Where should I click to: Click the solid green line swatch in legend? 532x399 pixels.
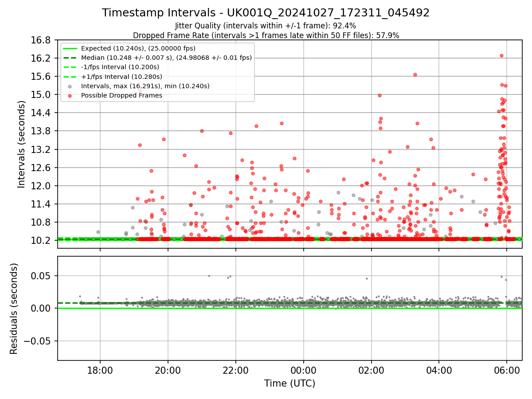click(70, 48)
